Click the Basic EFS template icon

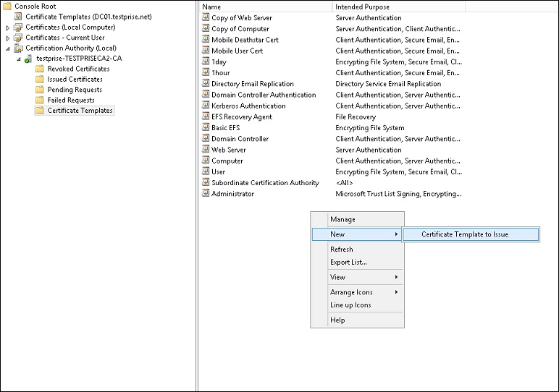(206, 127)
